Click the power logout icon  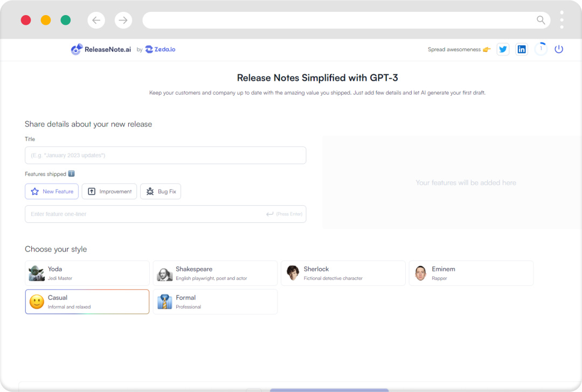559,49
